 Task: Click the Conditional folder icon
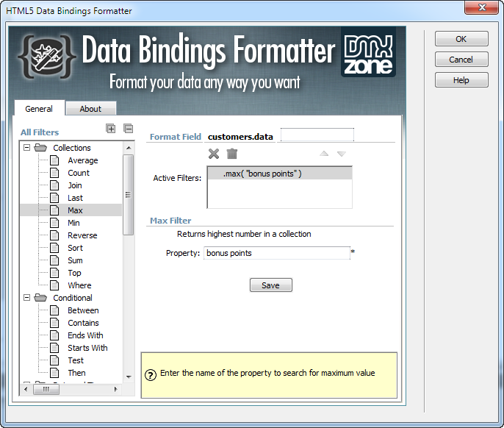[x=40, y=298]
